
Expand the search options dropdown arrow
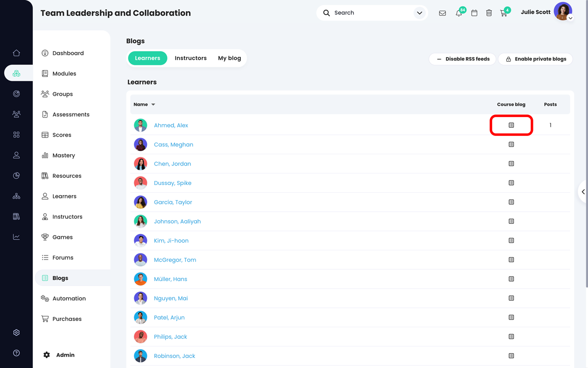[419, 13]
